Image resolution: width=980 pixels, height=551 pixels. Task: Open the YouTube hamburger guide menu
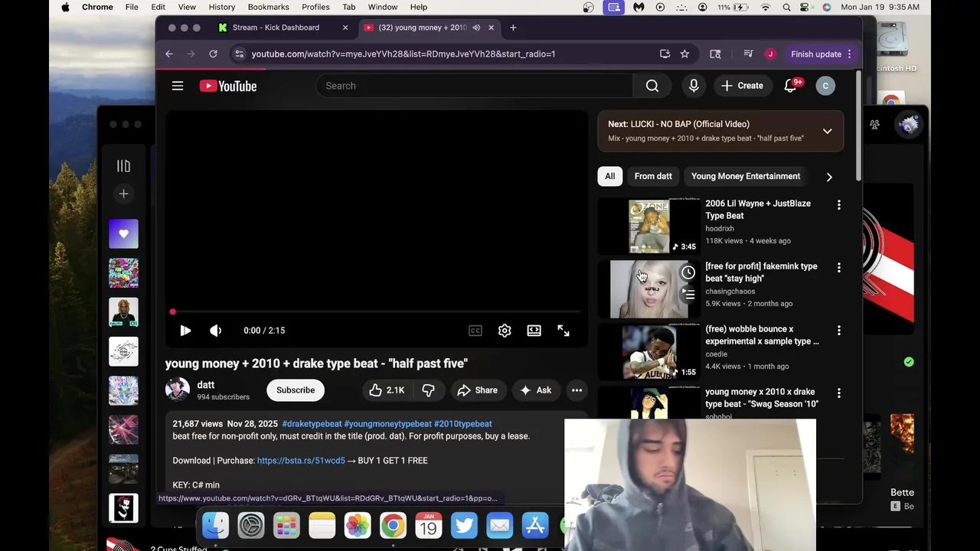click(x=178, y=86)
